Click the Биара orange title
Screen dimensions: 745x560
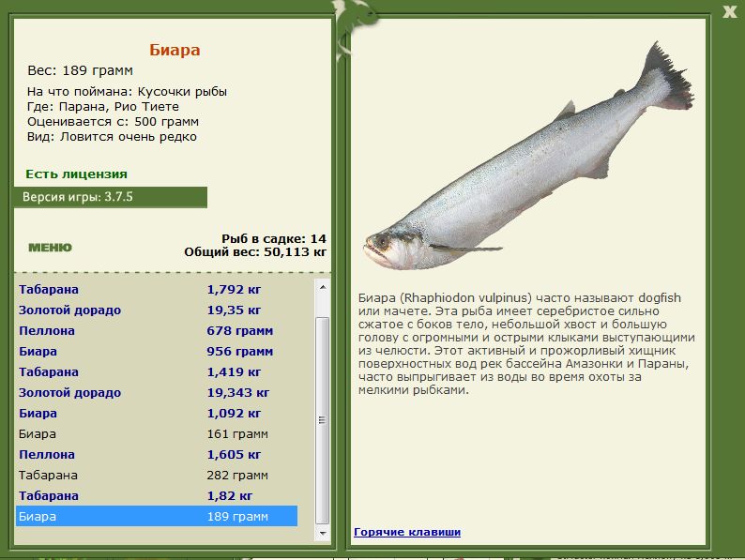point(175,50)
